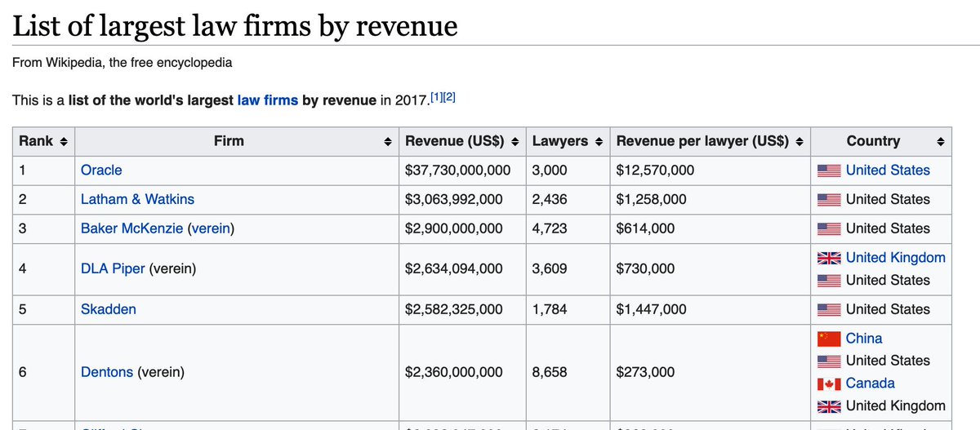Click United States link in Oracle row

(888, 170)
